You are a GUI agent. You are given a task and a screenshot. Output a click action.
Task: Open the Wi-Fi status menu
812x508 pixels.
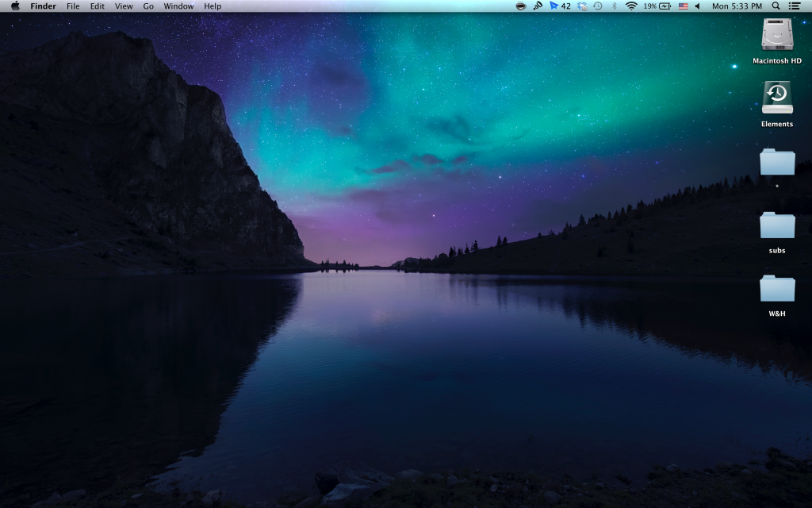631,6
